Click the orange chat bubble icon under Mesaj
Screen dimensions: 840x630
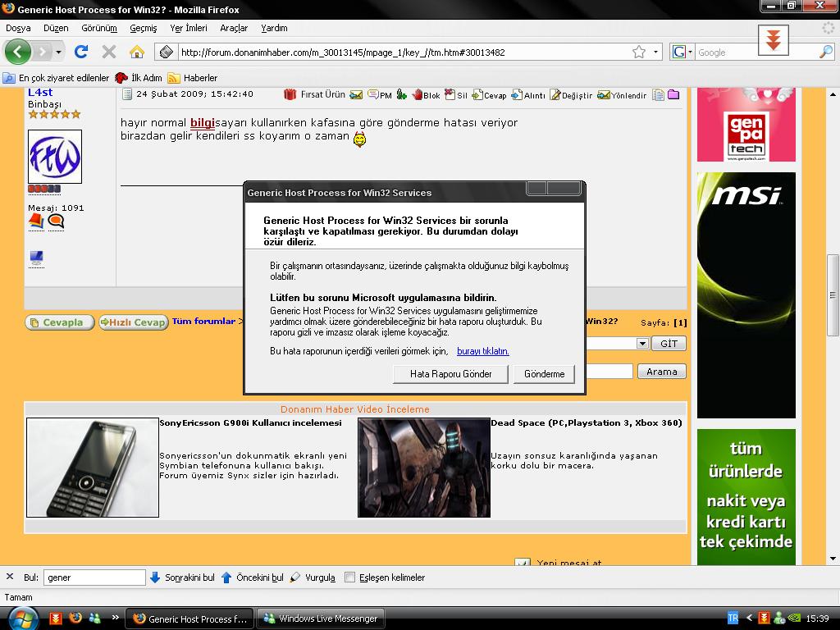click(56, 221)
